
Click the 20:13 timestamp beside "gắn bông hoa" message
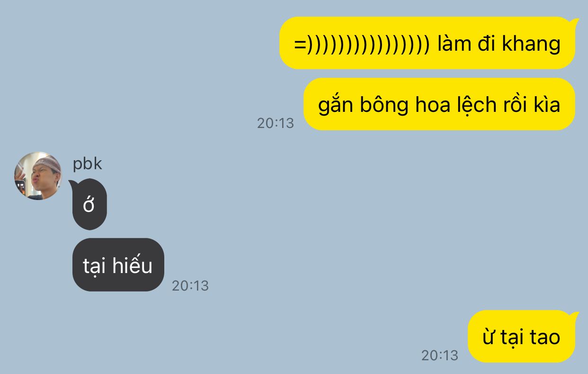pyautogui.click(x=276, y=123)
